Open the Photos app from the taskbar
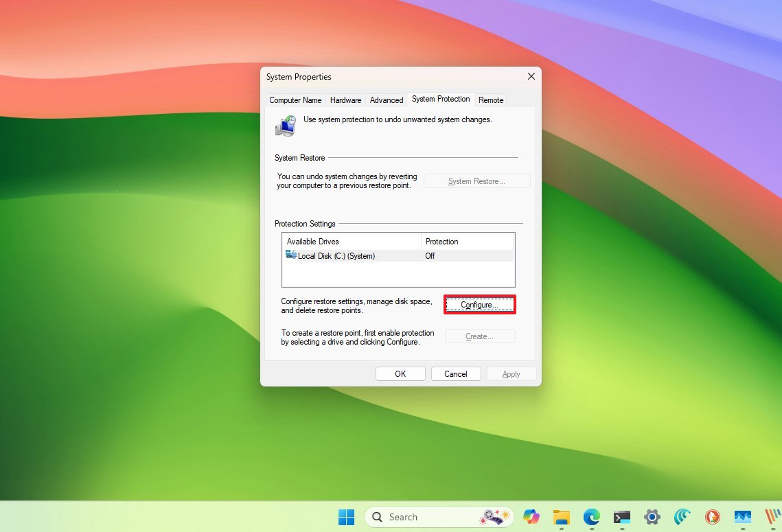Viewport: 782px width, 532px height. coord(742,517)
